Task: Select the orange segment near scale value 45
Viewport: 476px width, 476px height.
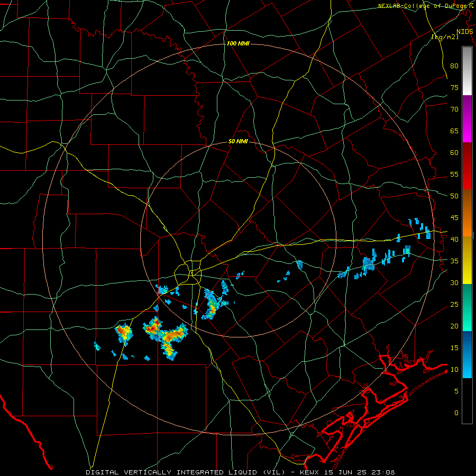Action: 467,224
